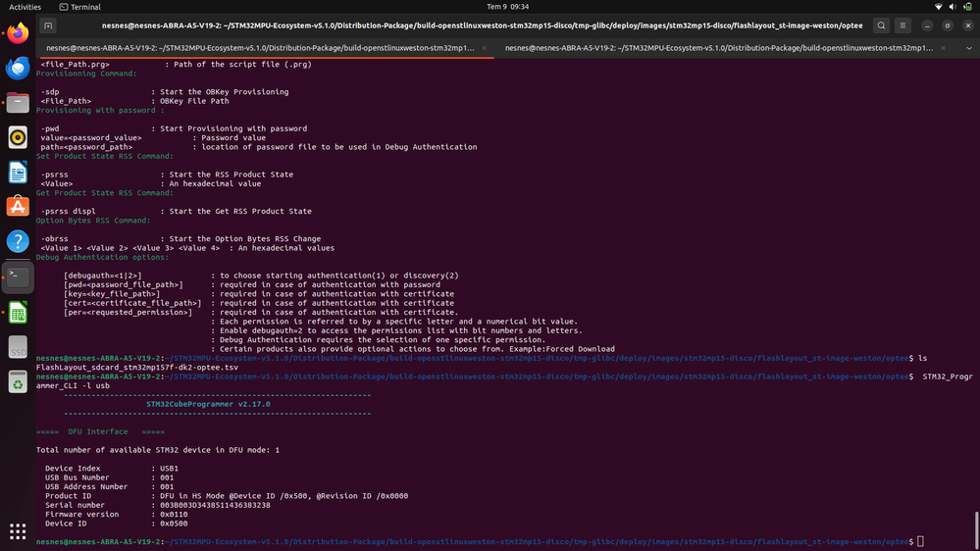Open the terminal search
Viewport: 980px width, 551px height.
point(881,25)
